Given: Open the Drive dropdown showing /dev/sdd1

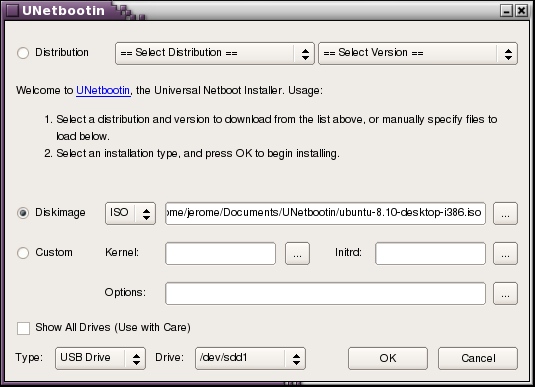Looking at the screenshot, I should [x=250, y=358].
